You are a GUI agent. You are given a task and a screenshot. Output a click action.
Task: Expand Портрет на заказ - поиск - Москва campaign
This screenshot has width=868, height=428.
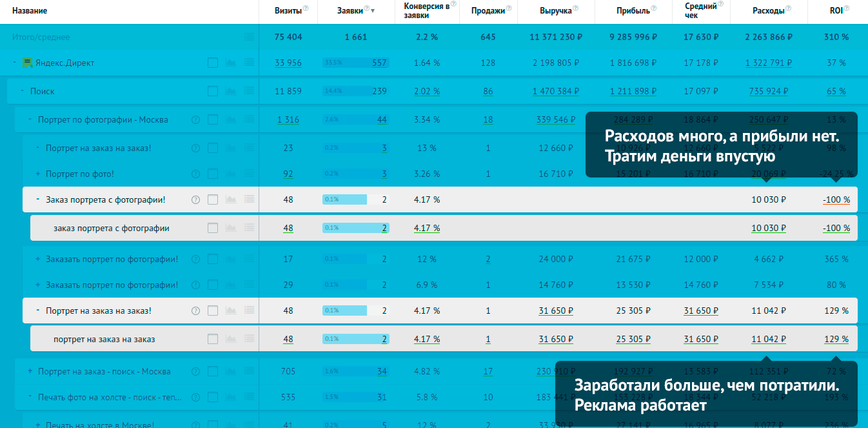pos(30,371)
